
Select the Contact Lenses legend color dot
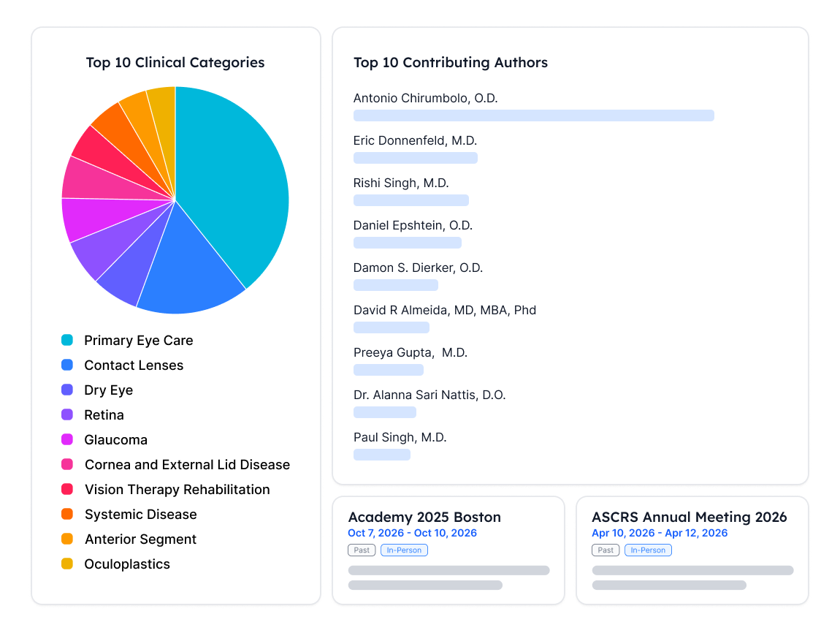pyautogui.click(x=67, y=365)
